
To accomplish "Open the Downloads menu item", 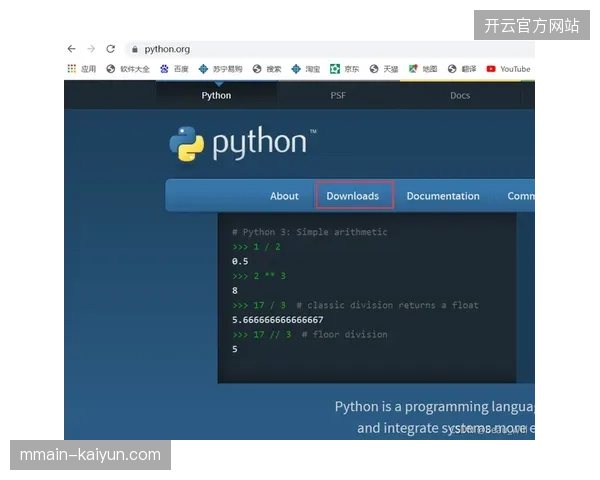I will click(352, 196).
